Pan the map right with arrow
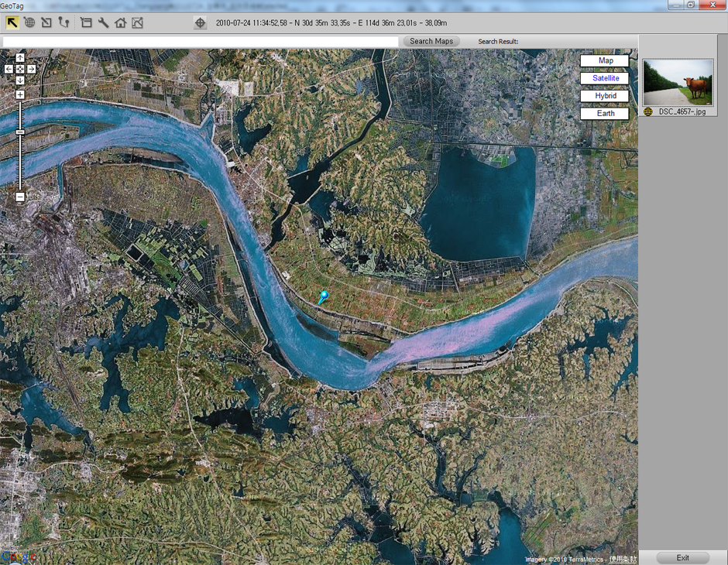Image resolution: width=728 pixels, height=565 pixels. tap(31, 69)
